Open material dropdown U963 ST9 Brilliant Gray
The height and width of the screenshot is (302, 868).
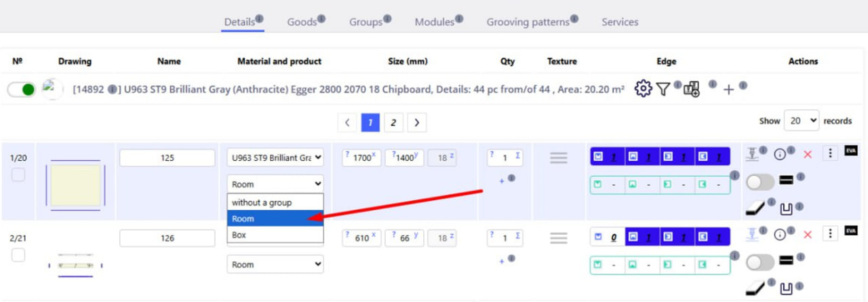(x=275, y=158)
